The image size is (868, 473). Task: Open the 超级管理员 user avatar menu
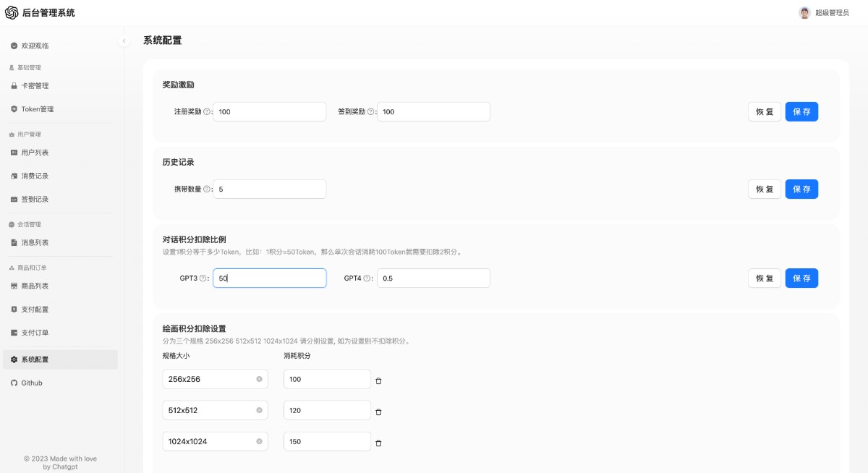[x=804, y=12]
